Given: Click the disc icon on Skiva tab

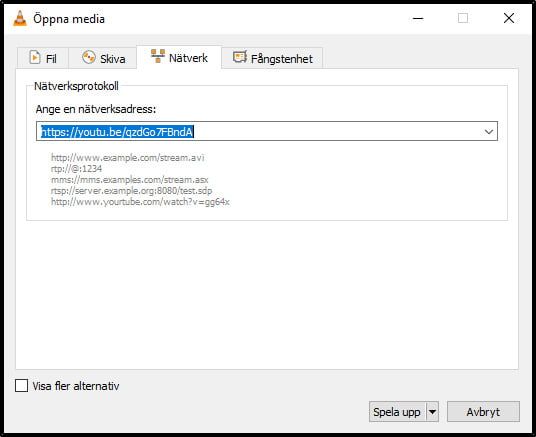Looking at the screenshot, I should tap(89, 57).
